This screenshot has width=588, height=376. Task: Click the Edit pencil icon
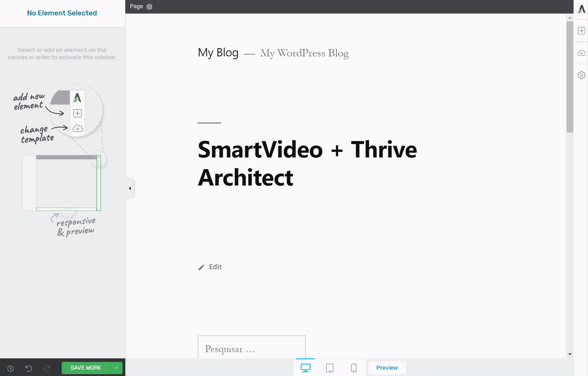201,267
